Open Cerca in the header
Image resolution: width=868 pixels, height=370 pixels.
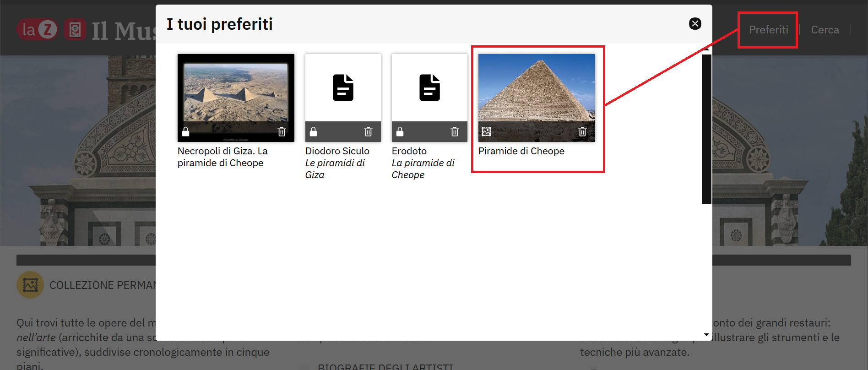(x=825, y=30)
